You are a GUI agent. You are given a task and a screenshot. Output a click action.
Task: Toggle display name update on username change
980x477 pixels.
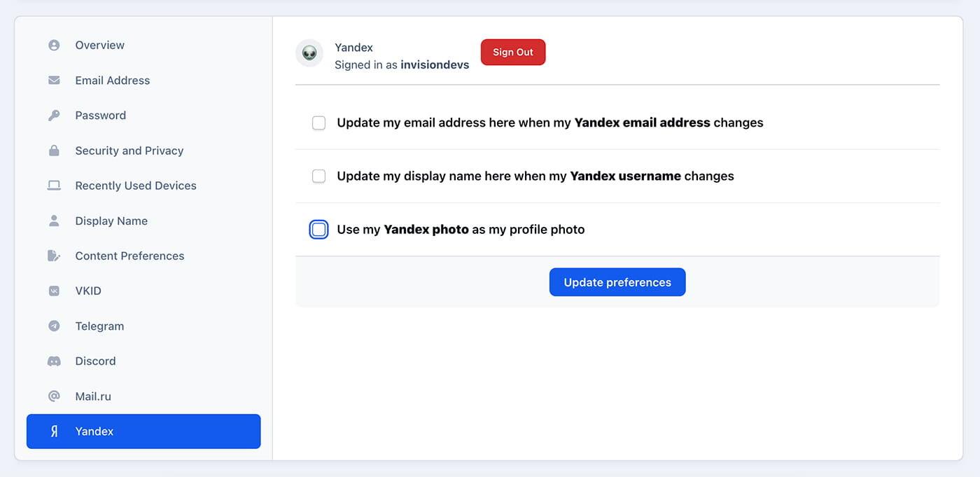tap(318, 177)
